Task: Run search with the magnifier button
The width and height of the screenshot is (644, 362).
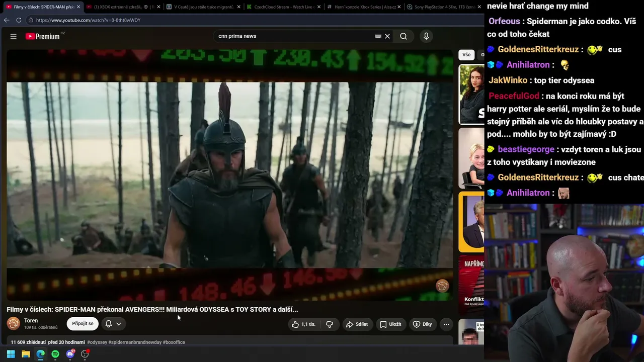Action: pos(404,36)
